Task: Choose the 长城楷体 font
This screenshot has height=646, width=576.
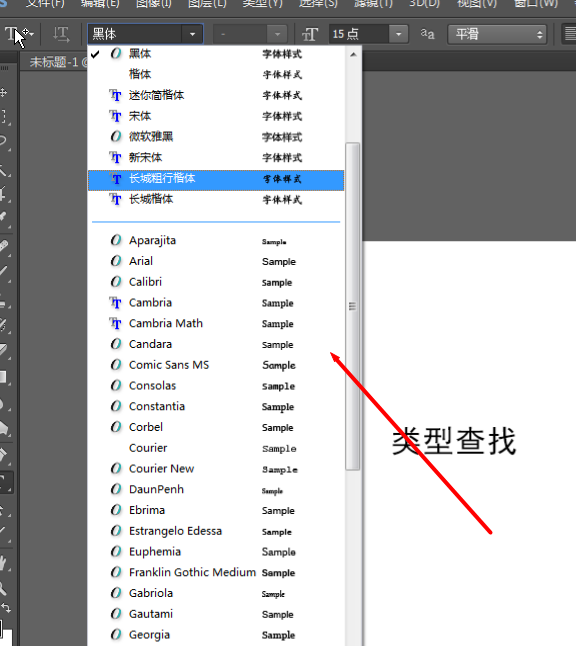Action: [x=216, y=199]
